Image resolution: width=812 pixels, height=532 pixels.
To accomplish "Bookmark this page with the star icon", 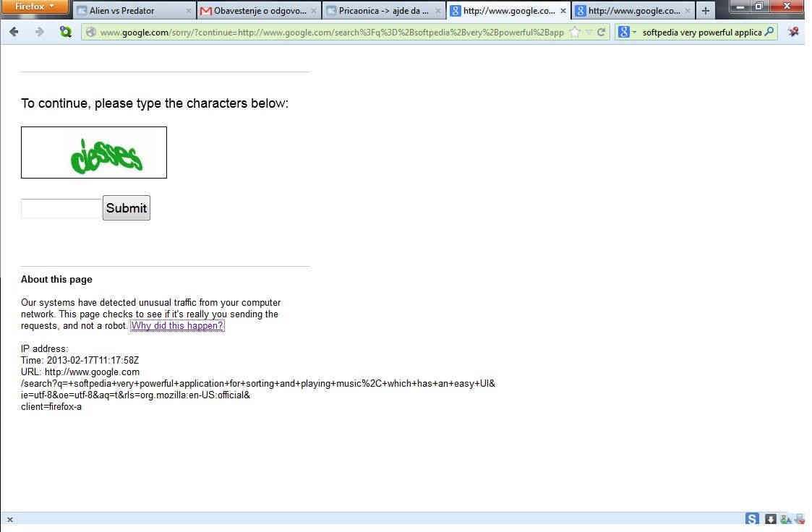I will click(x=575, y=32).
